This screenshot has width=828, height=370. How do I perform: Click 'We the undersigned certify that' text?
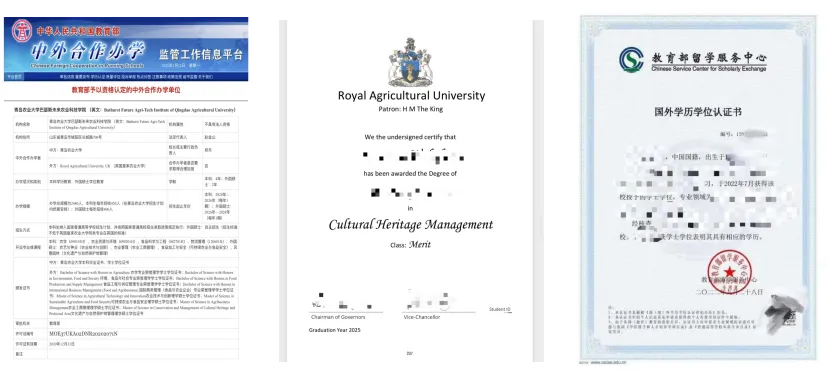coord(410,137)
